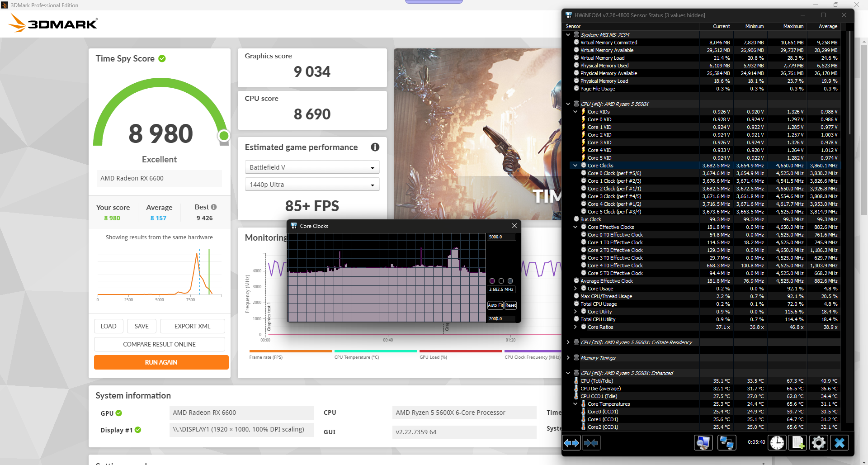Click the lightning icon of Core 0 VID
This screenshot has width=868, height=465.
pyautogui.click(x=584, y=119)
